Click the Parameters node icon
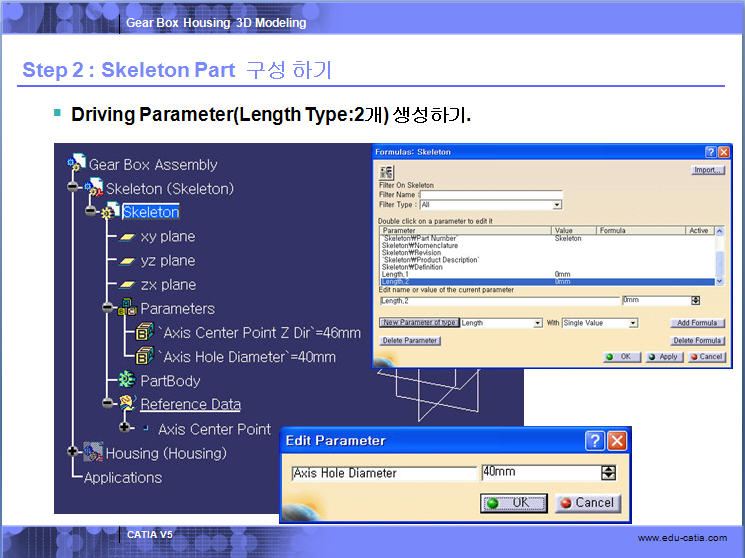The height and width of the screenshot is (558, 745). [x=127, y=309]
